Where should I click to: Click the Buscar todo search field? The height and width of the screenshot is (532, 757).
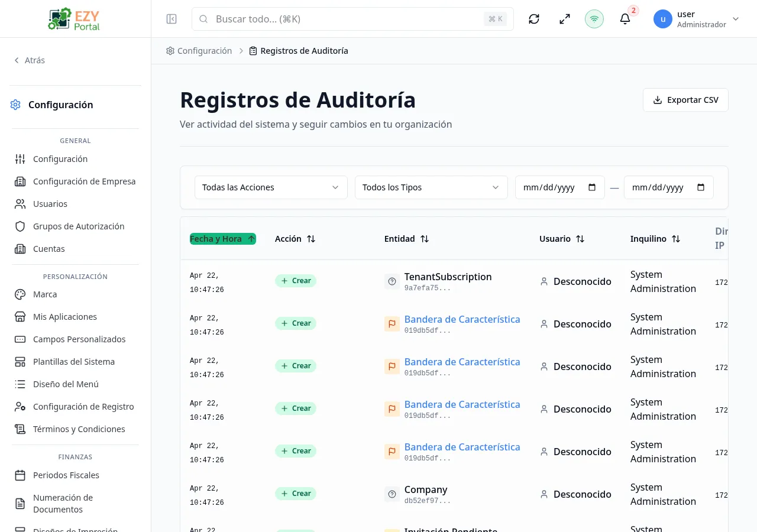pos(352,19)
